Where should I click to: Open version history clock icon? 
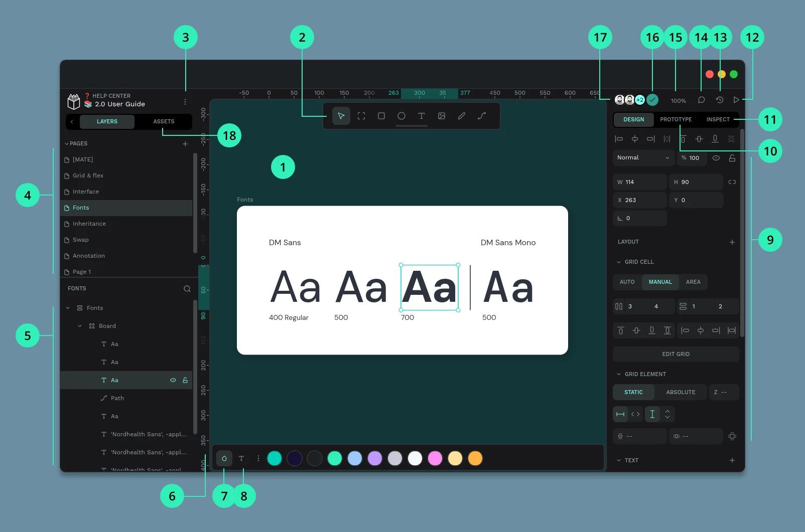719,100
